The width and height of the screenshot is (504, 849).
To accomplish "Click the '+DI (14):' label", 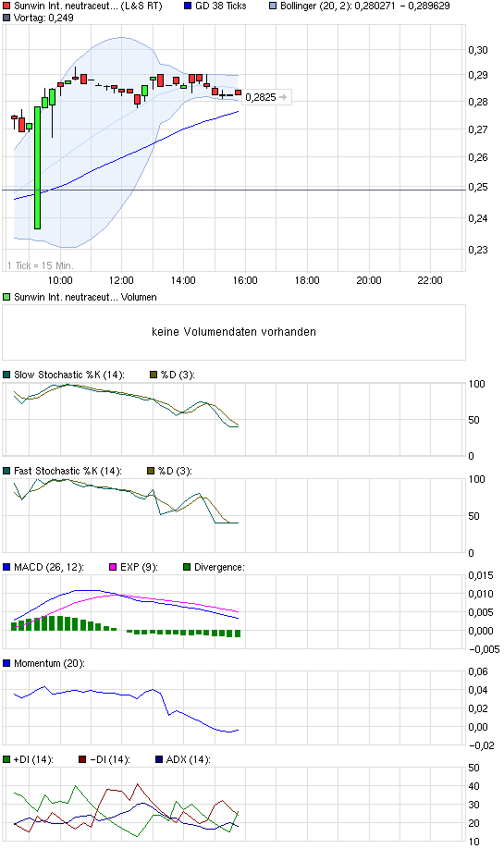I will pyautogui.click(x=33, y=759).
